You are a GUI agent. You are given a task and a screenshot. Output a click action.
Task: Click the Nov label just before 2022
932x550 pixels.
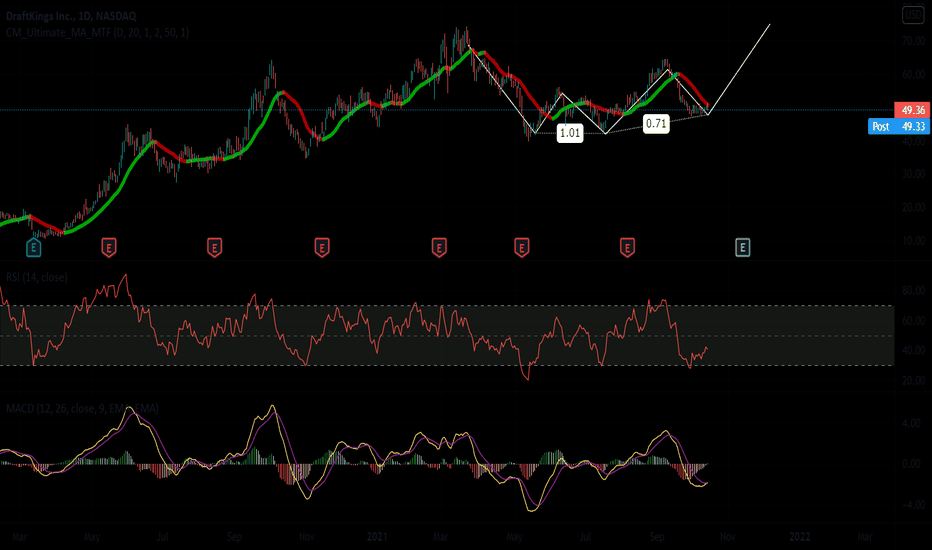[728, 537]
